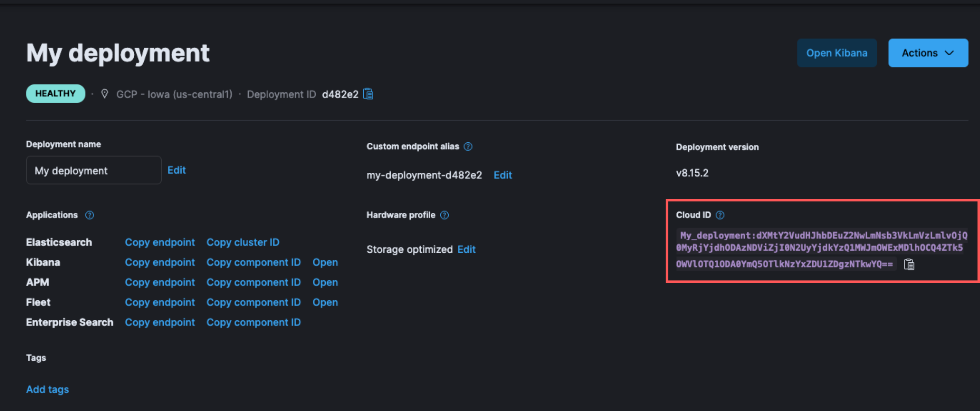The width and height of the screenshot is (980, 412).
Task: Click the Hardware profile help icon
Action: tap(444, 215)
